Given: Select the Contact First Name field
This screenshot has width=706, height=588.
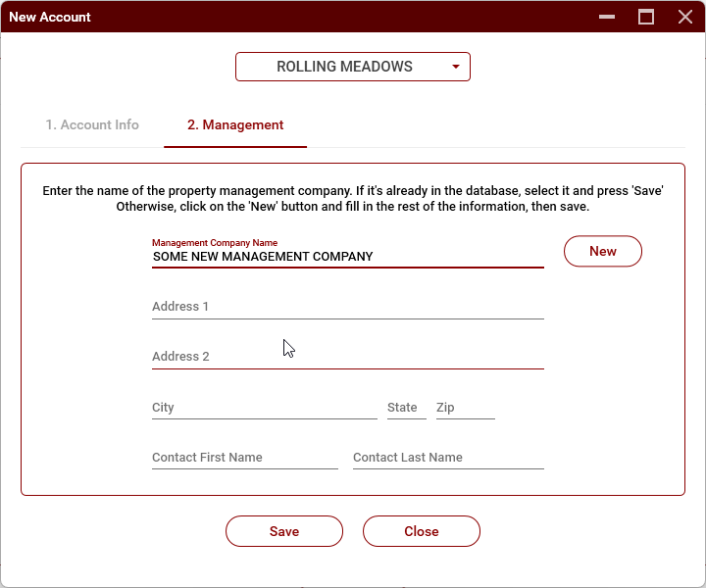Looking at the screenshot, I should [x=244, y=458].
